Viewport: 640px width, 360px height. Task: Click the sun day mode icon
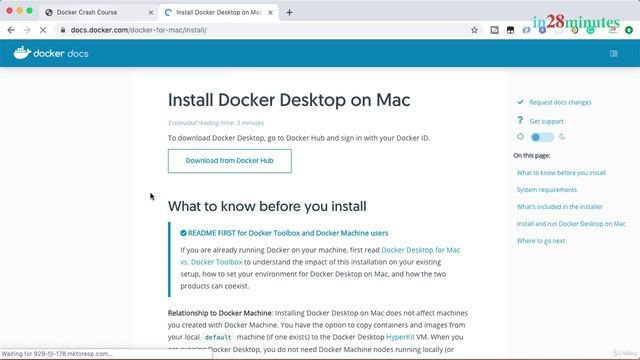[x=520, y=137]
